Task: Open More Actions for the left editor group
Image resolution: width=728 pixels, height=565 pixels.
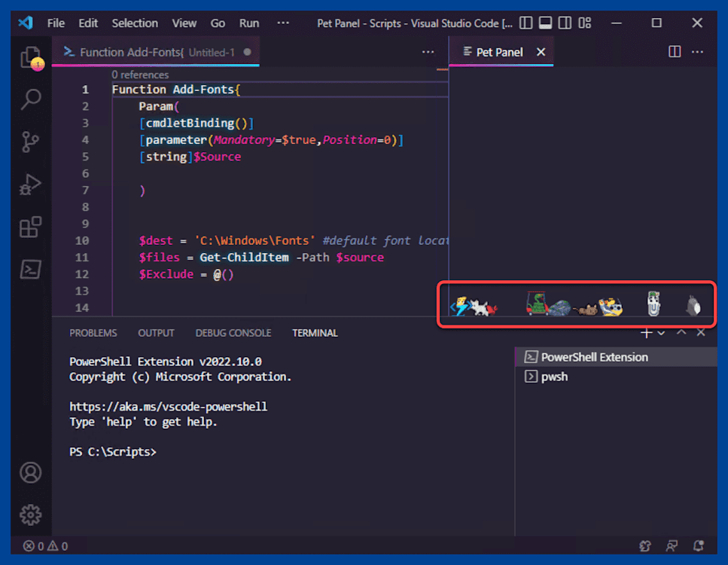Action: pos(428,51)
